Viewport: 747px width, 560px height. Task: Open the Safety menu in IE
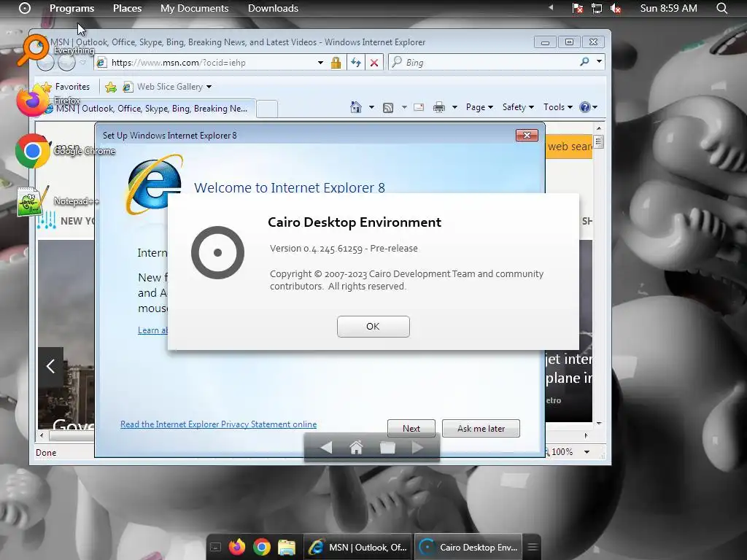click(519, 107)
